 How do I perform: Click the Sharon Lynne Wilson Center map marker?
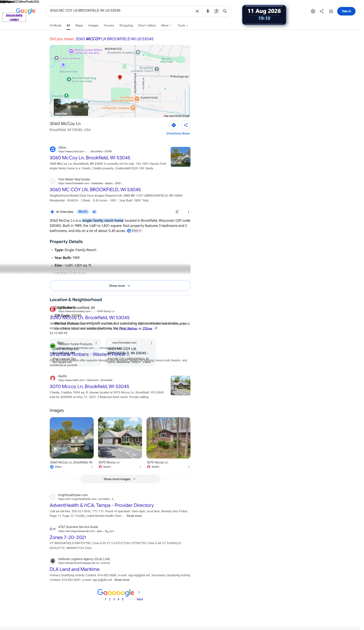click(71, 51)
